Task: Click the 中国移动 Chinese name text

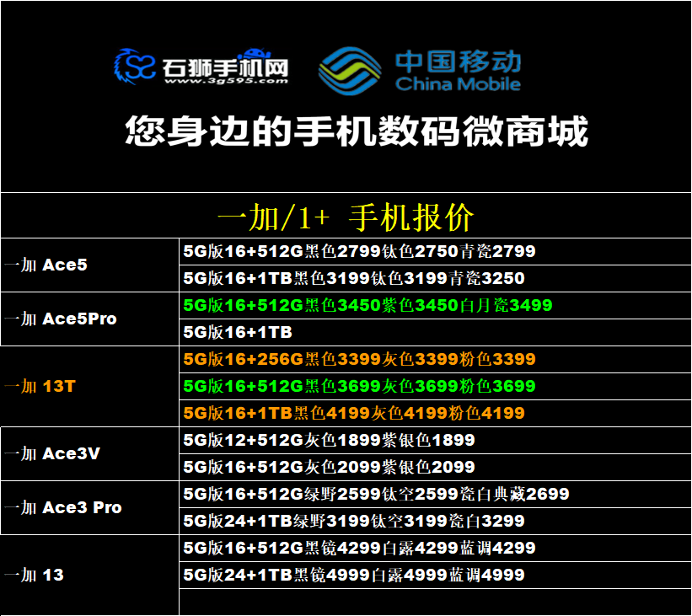Action: click(x=458, y=62)
